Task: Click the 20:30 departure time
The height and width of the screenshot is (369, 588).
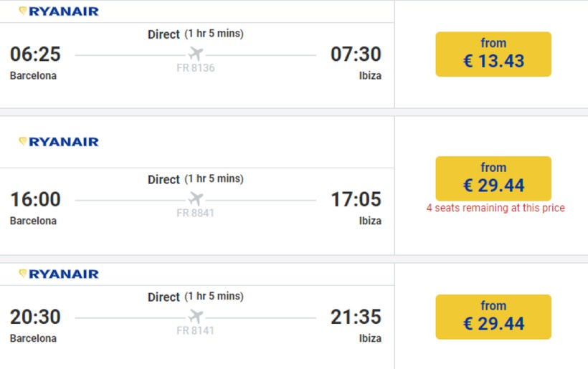Action: pyautogui.click(x=35, y=317)
